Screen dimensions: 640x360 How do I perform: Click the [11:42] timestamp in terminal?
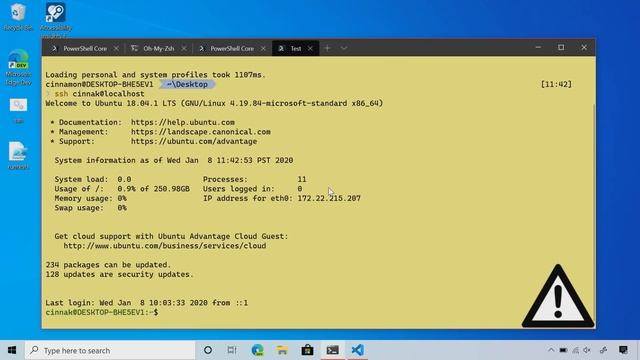[x=556, y=84]
